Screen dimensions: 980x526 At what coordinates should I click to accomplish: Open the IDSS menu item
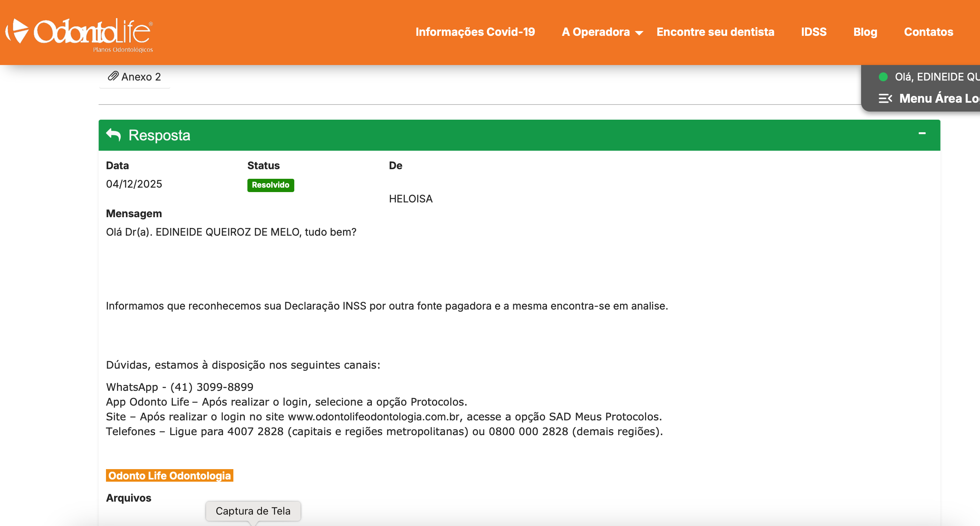click(x=813, y=32)
